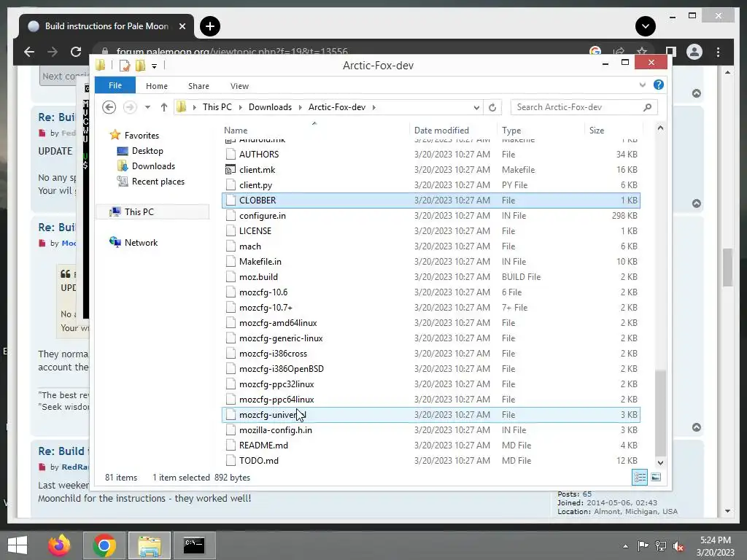This screenshot has width=747, height=560.
Task: Select Recent places in navigation pane
Action: [158, 182]
